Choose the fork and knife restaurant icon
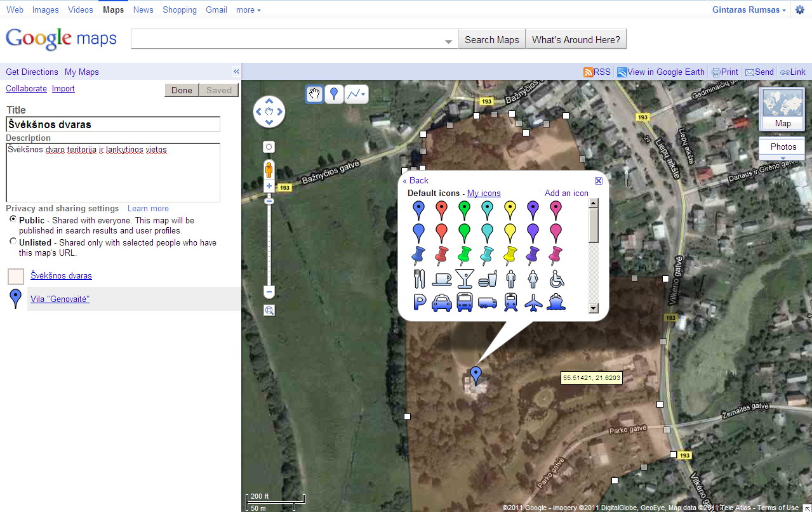The height and width of the screenshot is (512, 812). tap(418, 279)
